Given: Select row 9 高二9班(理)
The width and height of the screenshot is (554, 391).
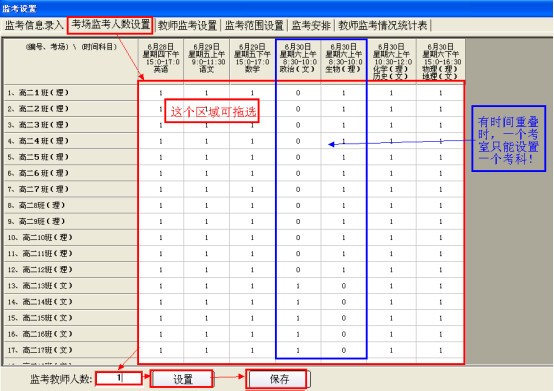Looking at the screenshot, I should click(71, 221).
